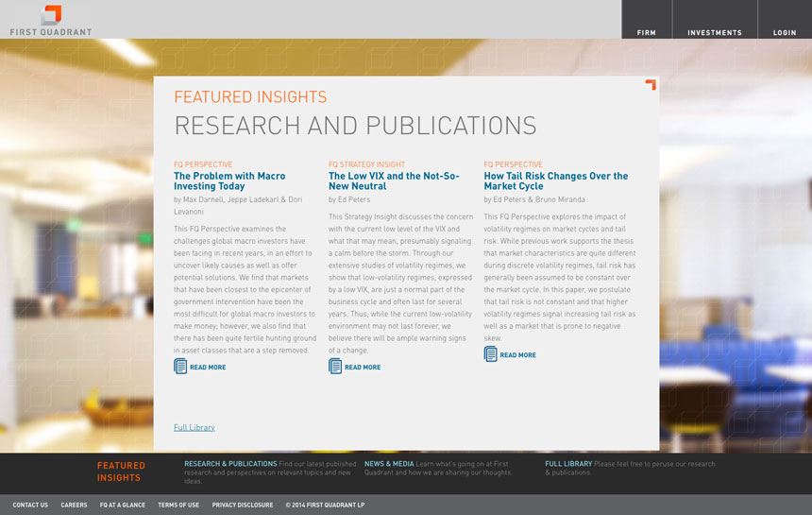Read more on Macro Investing article
Screen dimensions: 812x515
pyautogui.click(x=208, y=367)
